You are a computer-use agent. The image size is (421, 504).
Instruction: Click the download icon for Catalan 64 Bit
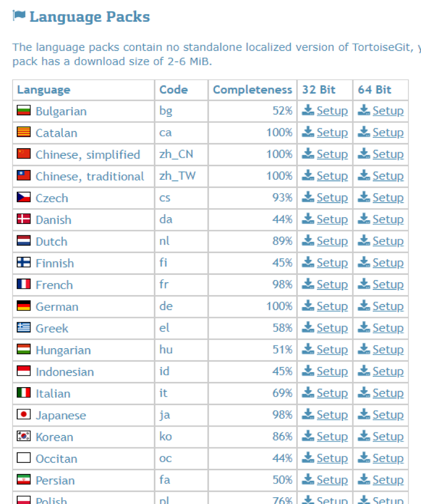(x=364, y=132)
